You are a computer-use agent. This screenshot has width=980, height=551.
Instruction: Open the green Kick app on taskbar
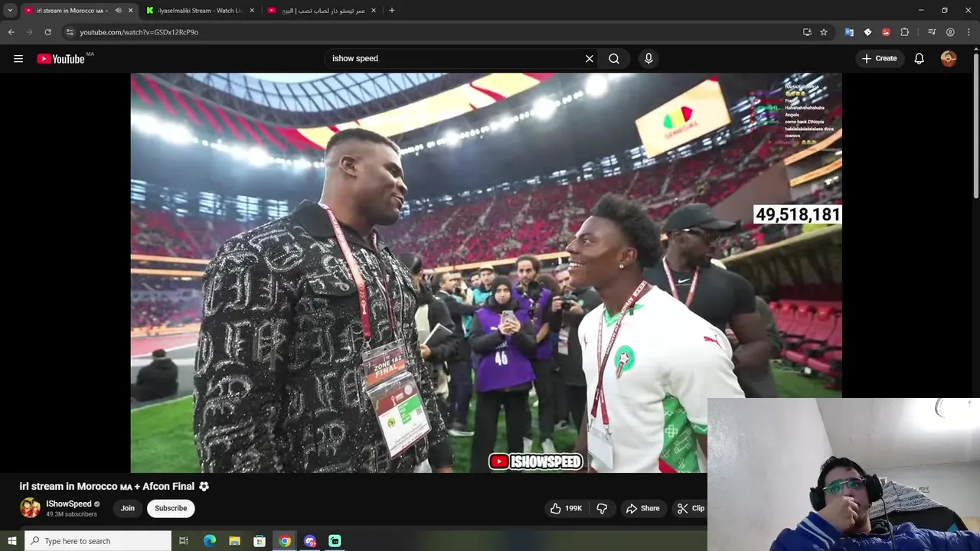(x=335, y=541)
